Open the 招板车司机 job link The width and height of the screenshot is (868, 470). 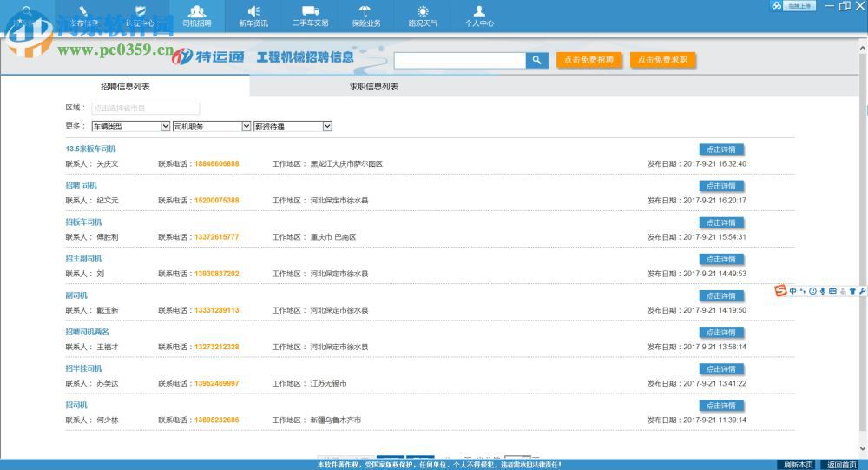(x=83, y=222)
